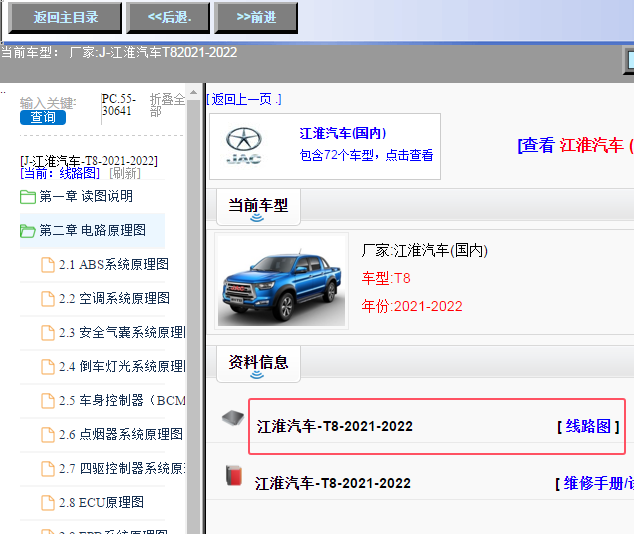The image size is (634, 534).
Task: Click the page icon beside 2.1 ABS
Action: coord(48,265)
